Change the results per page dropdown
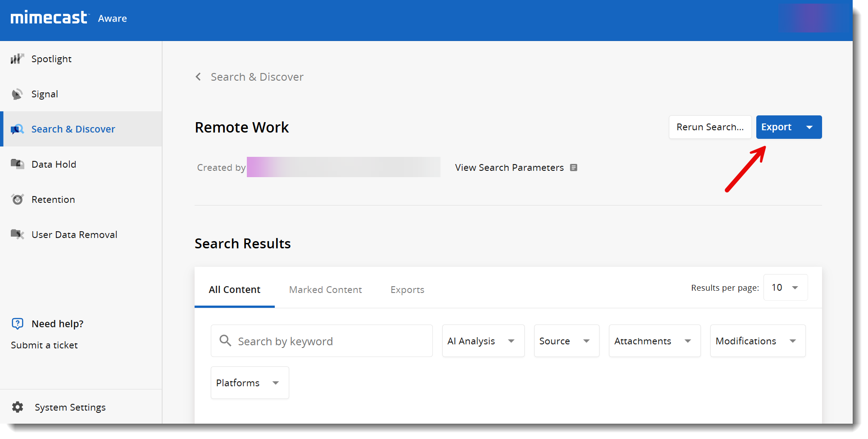This screenshot has width=868, height=439. pyautogui.click(x=785, y=288)
